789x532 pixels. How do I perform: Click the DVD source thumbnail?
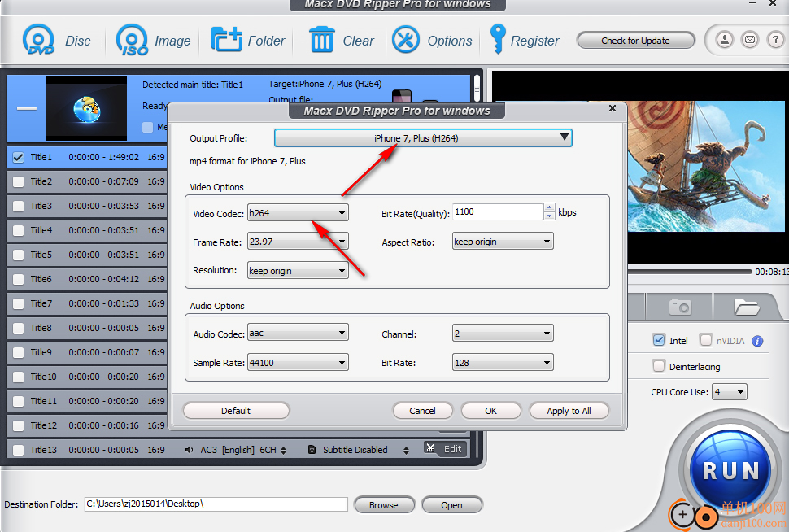pos(86,107)
